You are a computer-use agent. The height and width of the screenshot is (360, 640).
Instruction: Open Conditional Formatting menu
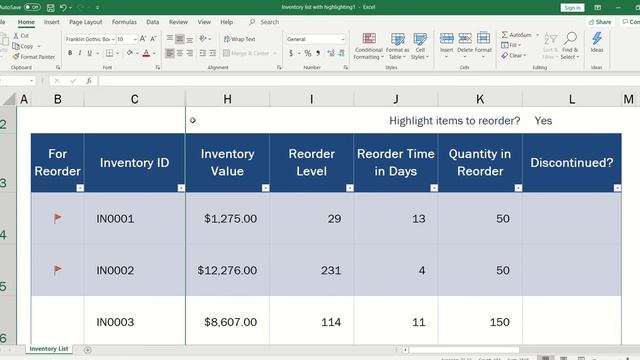pyautogui.click(x=368, y=46)
